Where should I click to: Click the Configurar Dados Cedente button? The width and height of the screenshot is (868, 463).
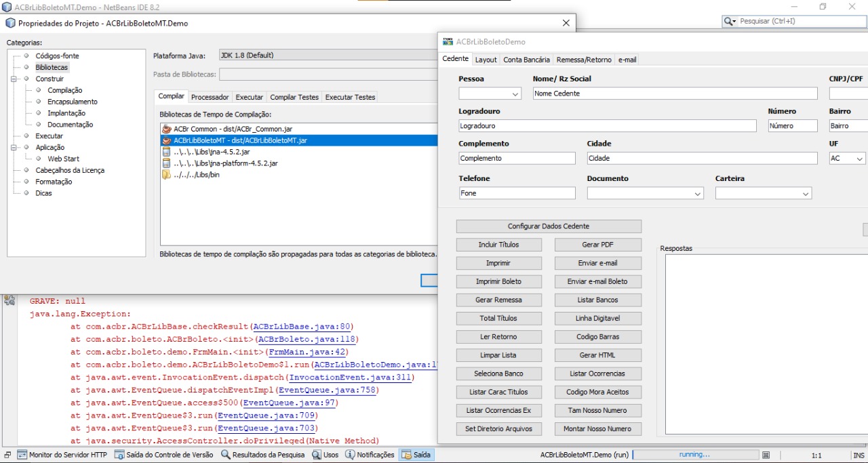(x=549, y=226)
